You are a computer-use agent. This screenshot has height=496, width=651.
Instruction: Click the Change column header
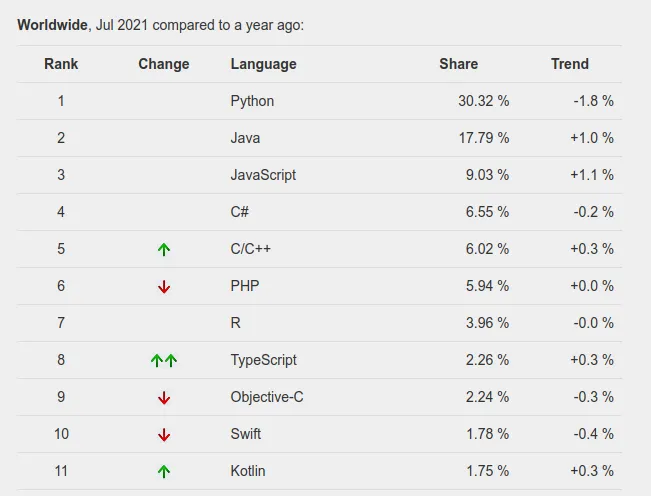coord(164,64)
